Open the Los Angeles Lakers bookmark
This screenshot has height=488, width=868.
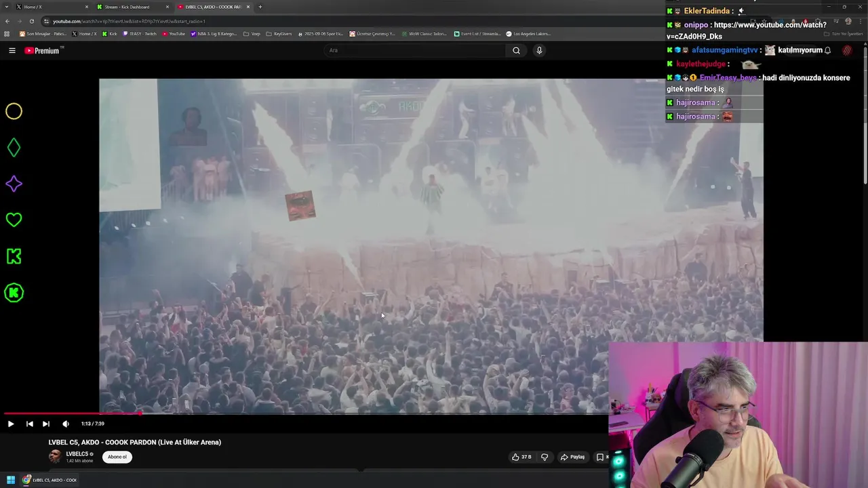(x=528, y=33)
